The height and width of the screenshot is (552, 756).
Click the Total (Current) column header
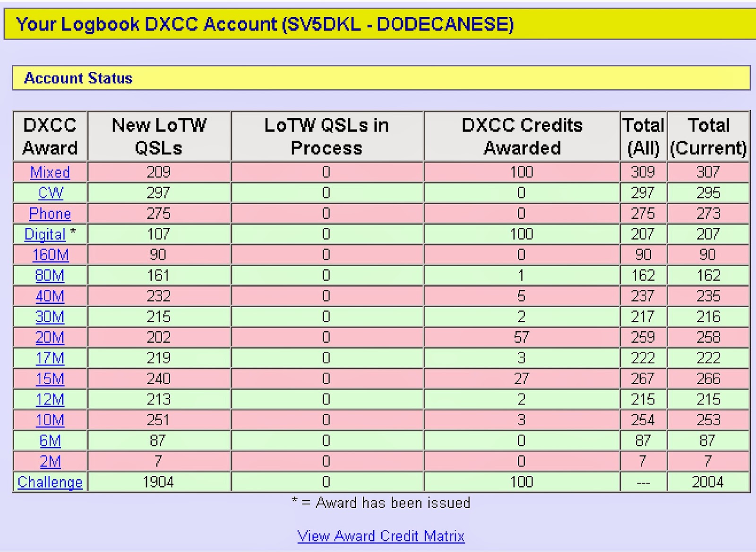(x=707, y=137)
